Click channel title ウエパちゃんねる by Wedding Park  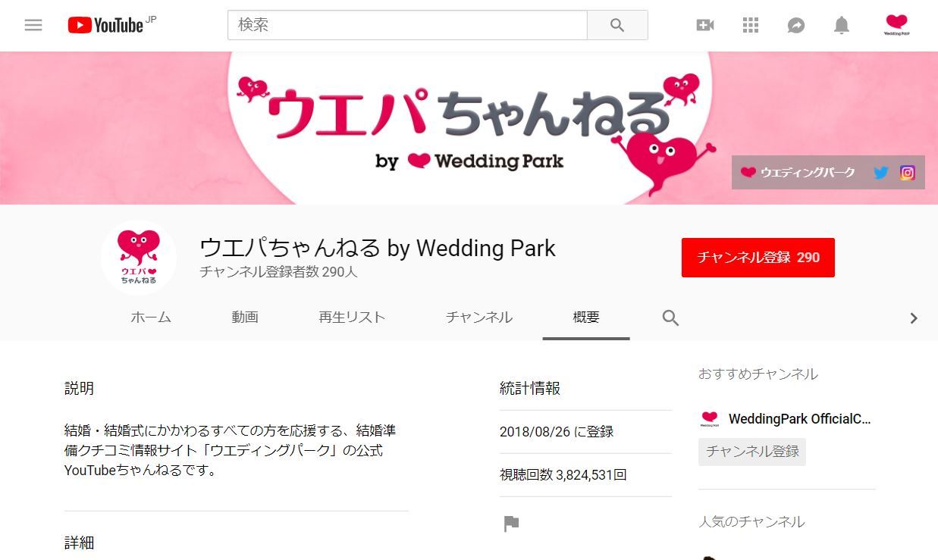tap(378, 248)
